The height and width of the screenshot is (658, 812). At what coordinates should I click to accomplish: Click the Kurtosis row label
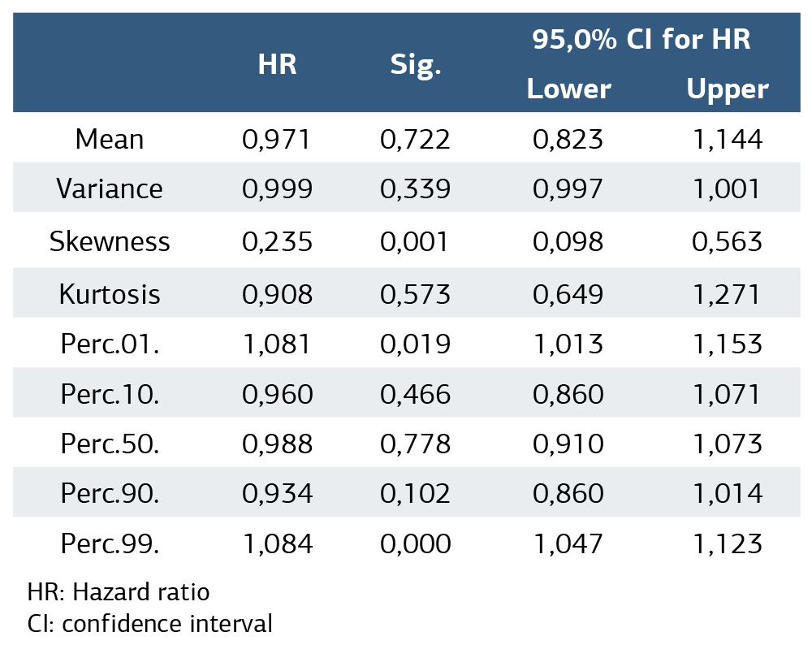tap(110, 293)
